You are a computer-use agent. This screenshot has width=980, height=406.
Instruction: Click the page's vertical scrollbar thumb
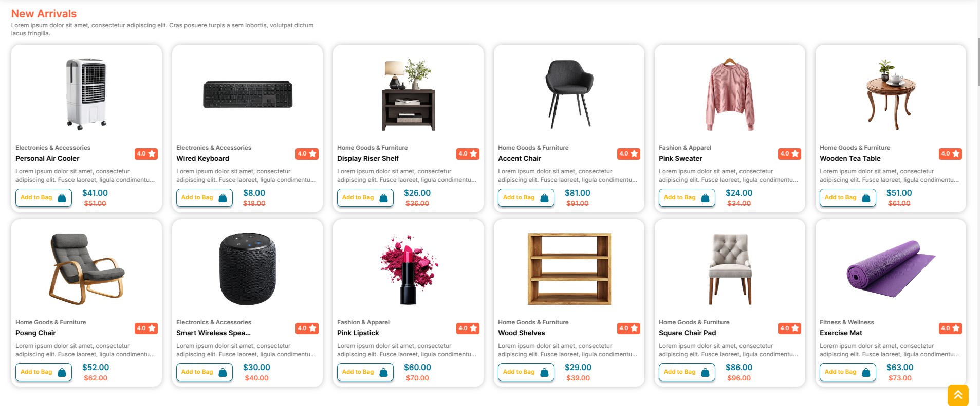coord(978,62)
